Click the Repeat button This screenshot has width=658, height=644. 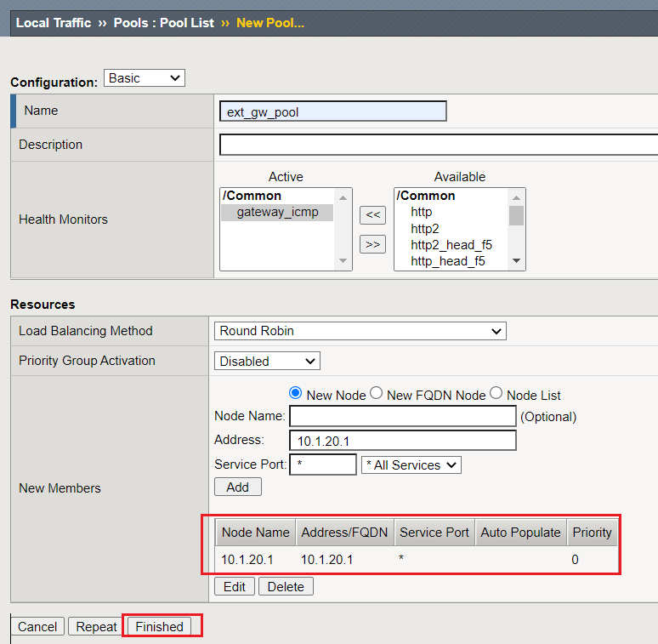point(96,626)
